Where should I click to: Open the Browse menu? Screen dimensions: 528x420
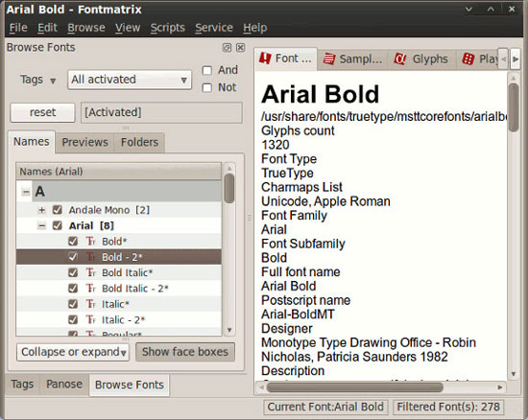[x=86, y=28]
